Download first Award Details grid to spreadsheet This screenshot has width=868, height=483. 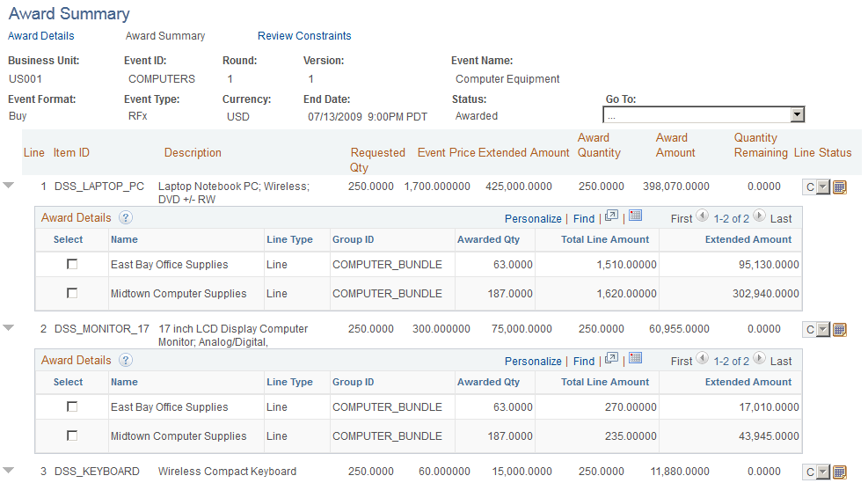[x=636, y=216]
